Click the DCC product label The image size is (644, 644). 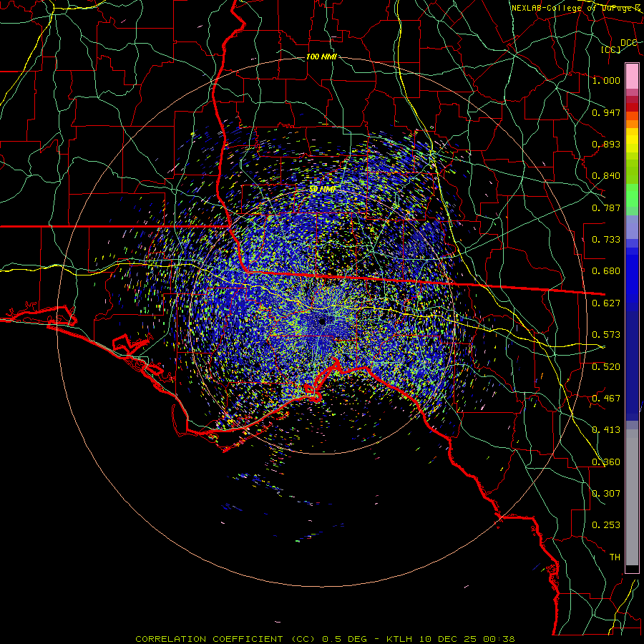628,42
